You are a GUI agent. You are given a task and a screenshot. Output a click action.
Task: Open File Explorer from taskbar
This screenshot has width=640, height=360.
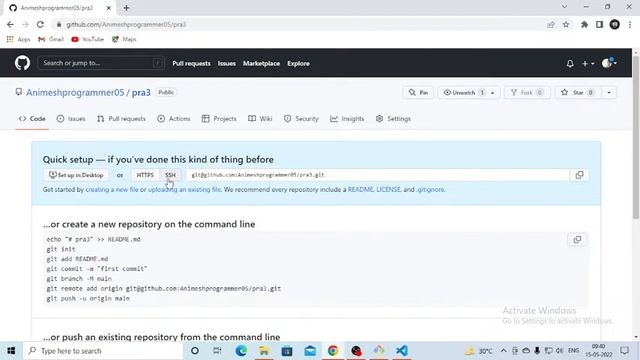pyautogui.click(x=264, y=351)
